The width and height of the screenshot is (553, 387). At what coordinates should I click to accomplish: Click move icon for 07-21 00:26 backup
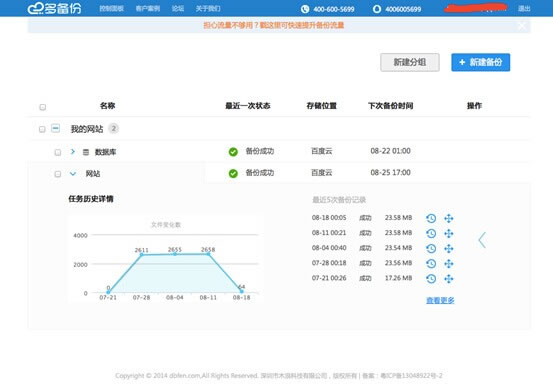coord(449,279)
